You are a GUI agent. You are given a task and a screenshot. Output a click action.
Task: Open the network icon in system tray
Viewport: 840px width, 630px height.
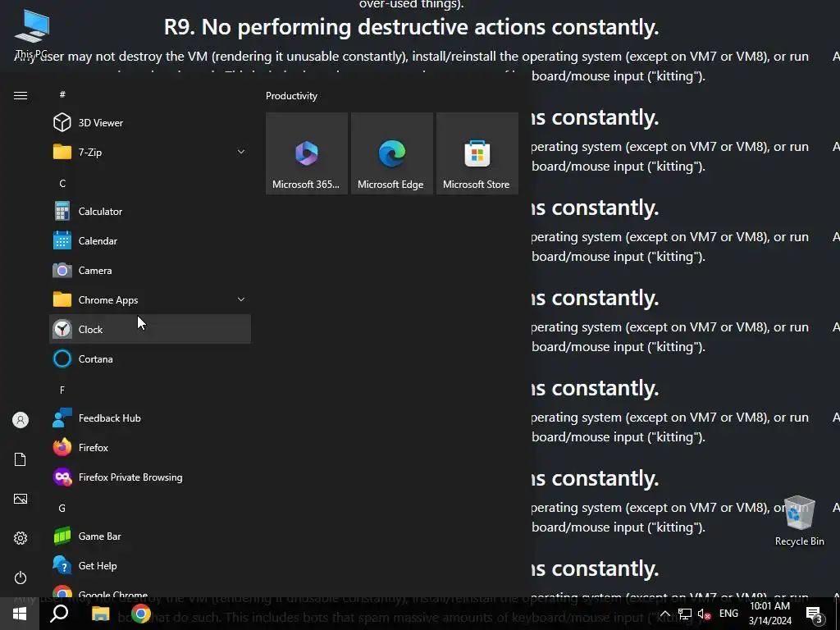click(x=685, y=614)
